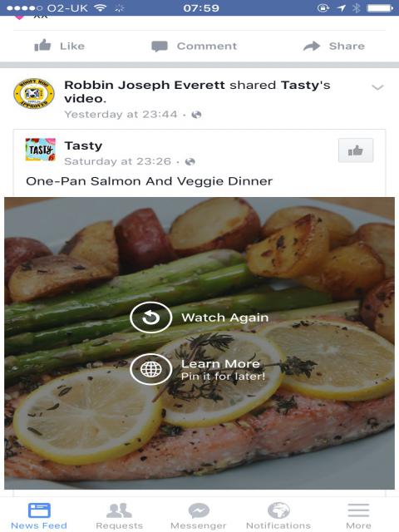Open Robbin Joseph Everett's name link
This screenshot has height=532, width=399.
[145, 85]
